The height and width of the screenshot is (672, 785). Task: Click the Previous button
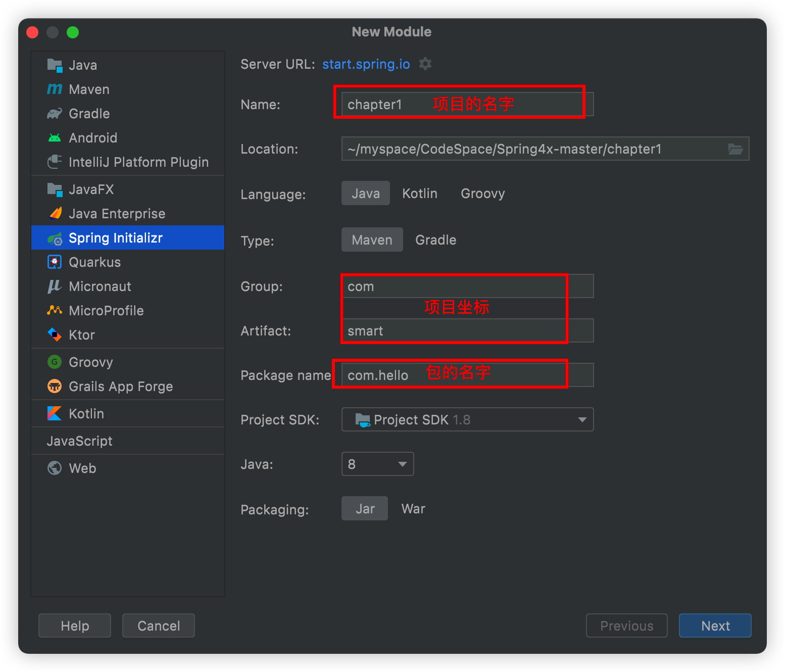[627, 626]
